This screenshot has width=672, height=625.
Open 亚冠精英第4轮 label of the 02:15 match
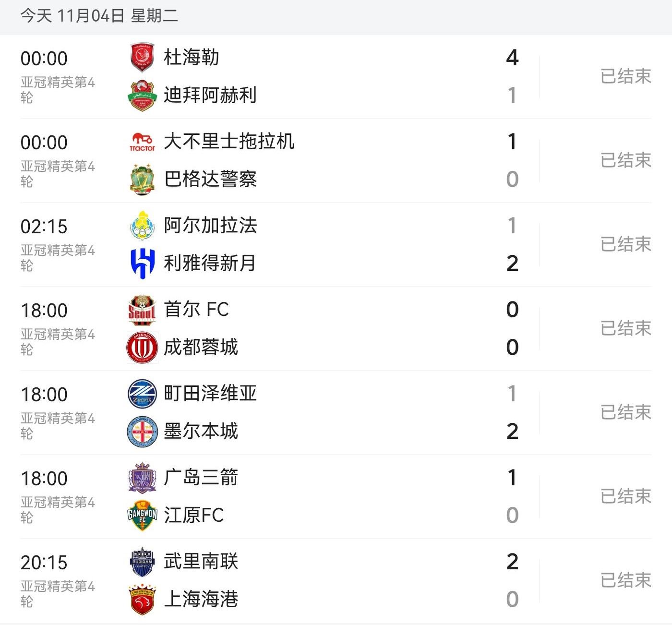point(58,257)
